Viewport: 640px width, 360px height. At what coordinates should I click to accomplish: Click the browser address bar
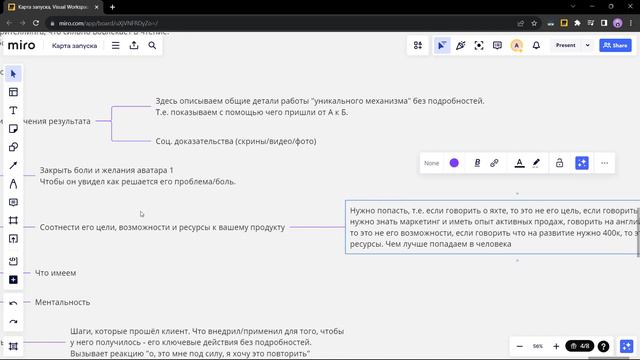click(x=282, y=23)
